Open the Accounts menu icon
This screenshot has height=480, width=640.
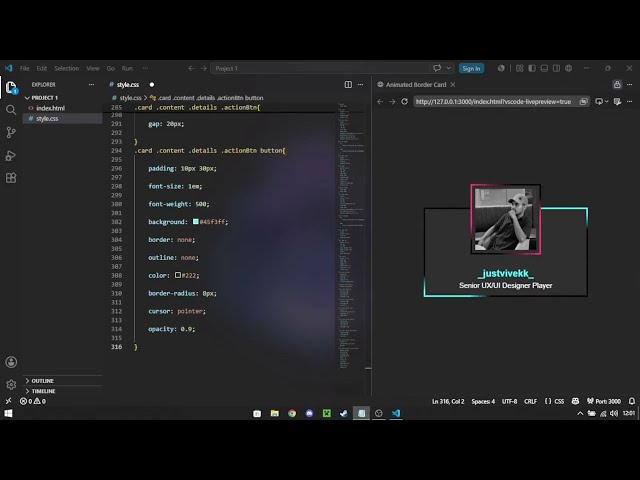[x=11, y=362]
